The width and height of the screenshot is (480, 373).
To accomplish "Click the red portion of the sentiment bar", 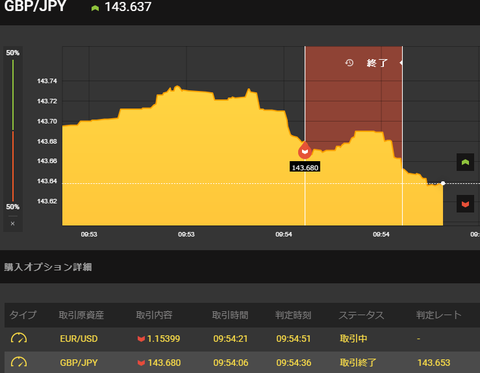I will (x=13, y=166).
